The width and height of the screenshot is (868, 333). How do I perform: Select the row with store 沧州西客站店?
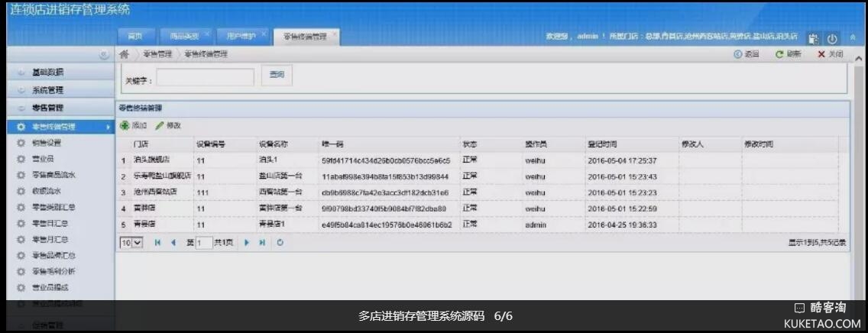click(479, 192)
